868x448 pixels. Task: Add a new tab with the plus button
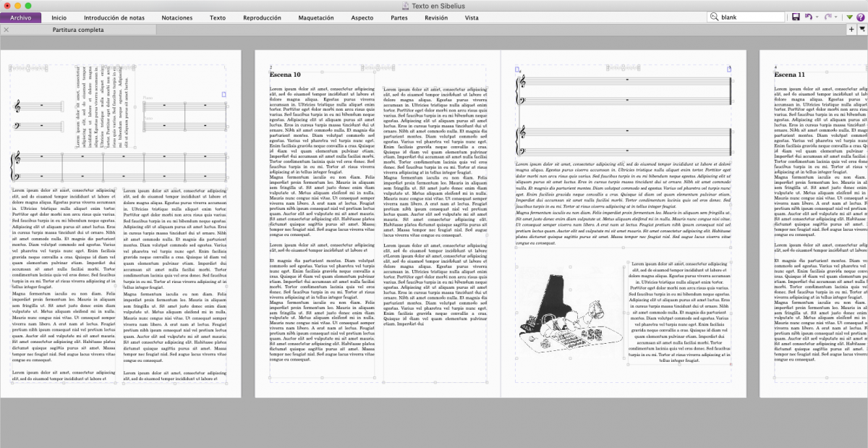(851, 30)
